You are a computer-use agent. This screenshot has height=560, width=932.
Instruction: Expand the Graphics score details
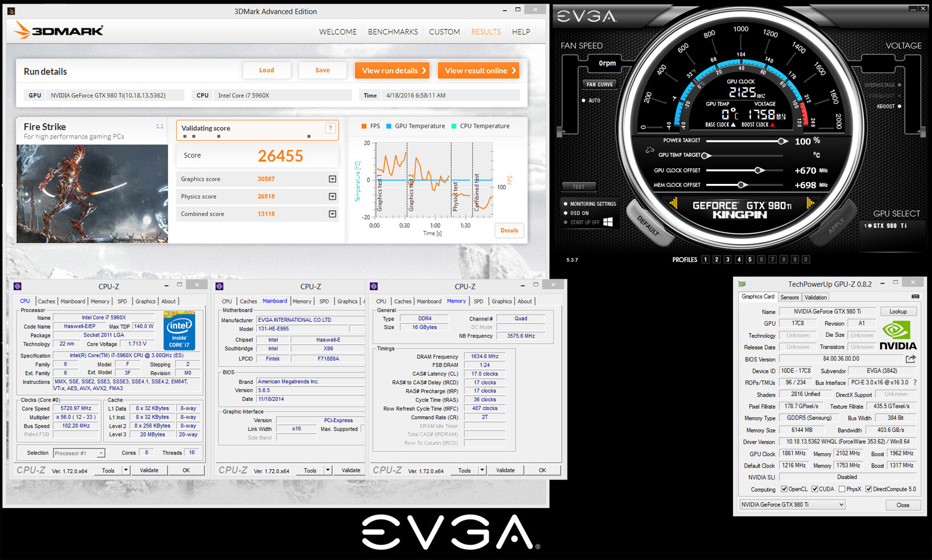pyautogui.click(x=332, y=179)
